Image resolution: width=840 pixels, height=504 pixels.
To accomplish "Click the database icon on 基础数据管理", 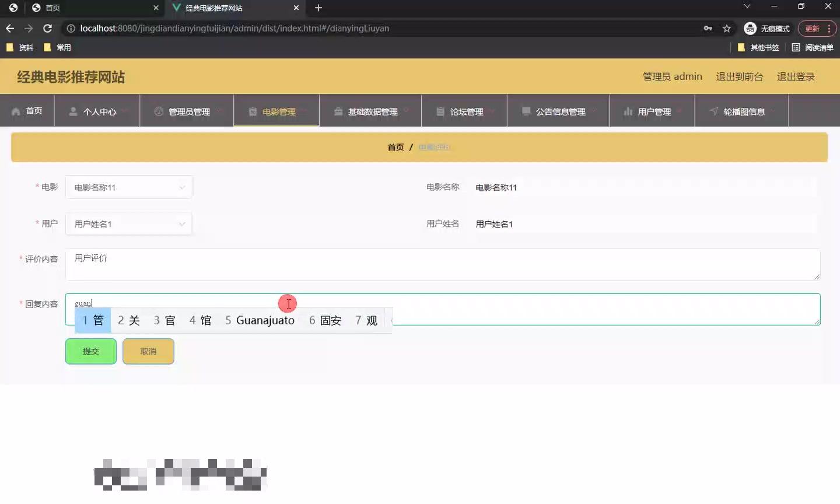I will pos(338,111).
